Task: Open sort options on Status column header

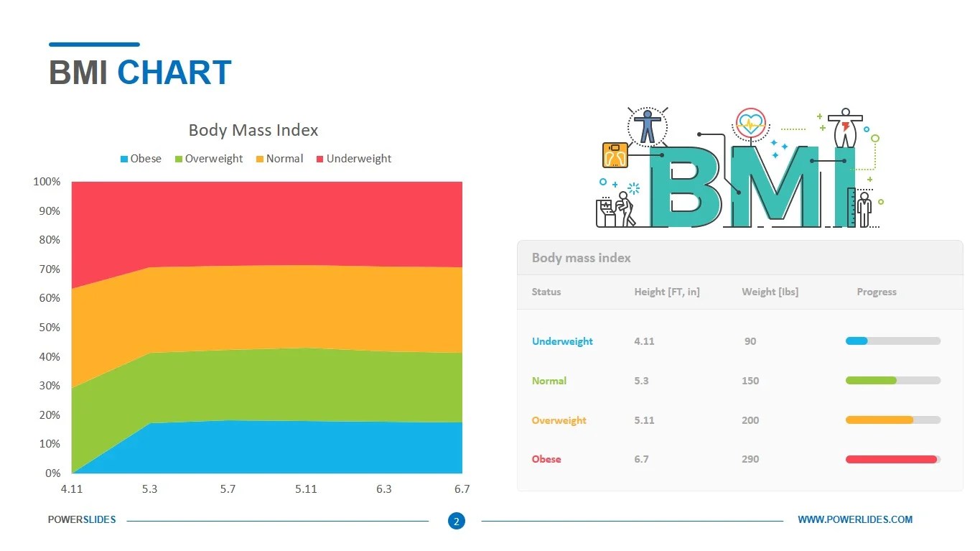Action: tap(546, 292)
